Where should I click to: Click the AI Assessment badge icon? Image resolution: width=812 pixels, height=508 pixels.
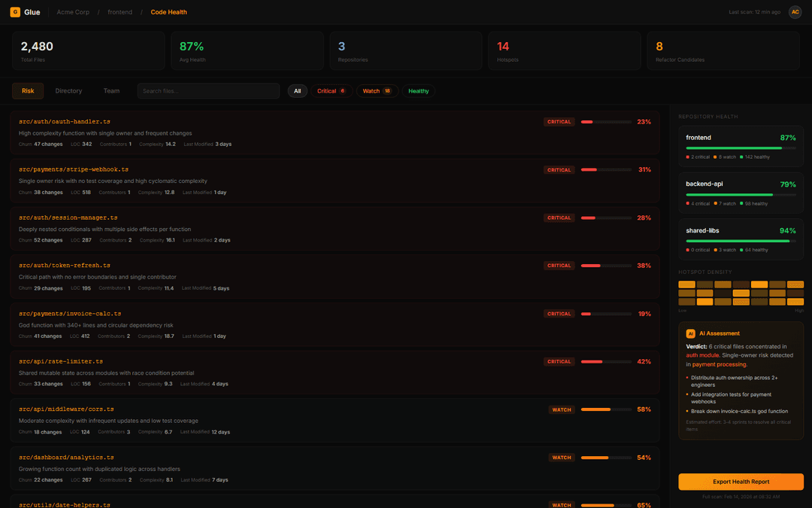coord(690,333)
